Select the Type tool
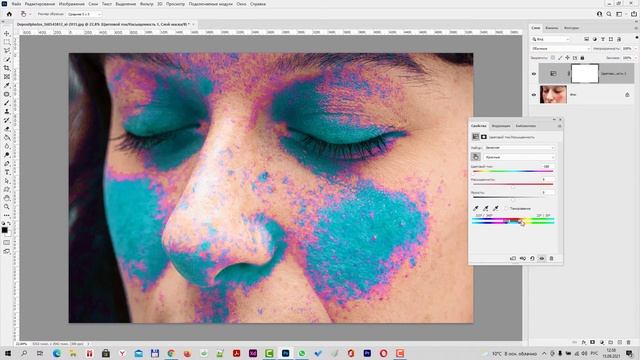640x360 pixels. (x=7, y=172)
